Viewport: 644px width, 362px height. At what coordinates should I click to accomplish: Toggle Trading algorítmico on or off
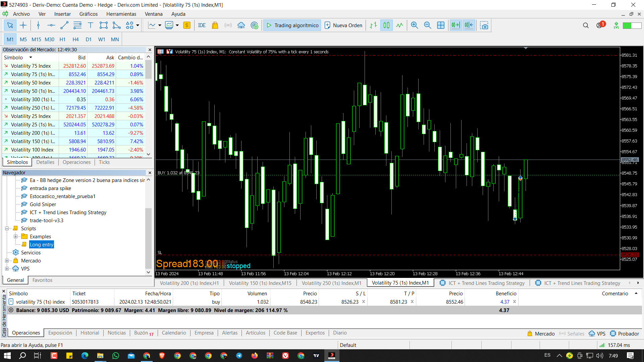click(x=292, y=25)
